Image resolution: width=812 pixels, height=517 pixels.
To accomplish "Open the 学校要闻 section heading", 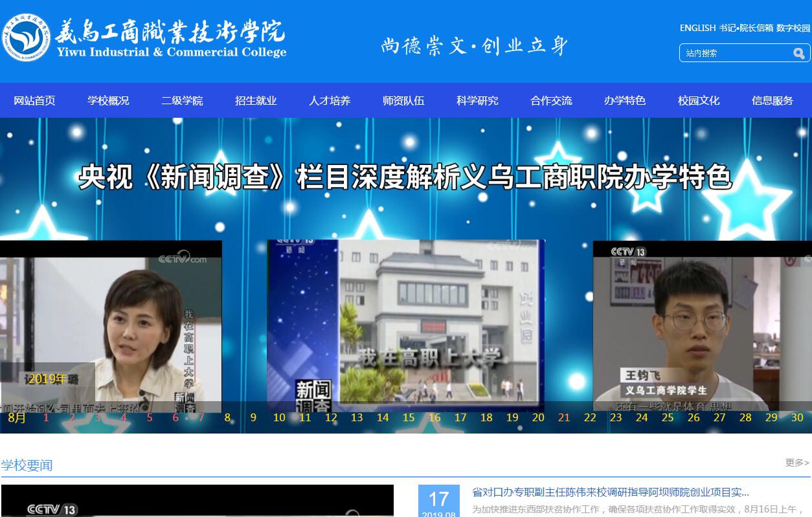I will point(27,465).
